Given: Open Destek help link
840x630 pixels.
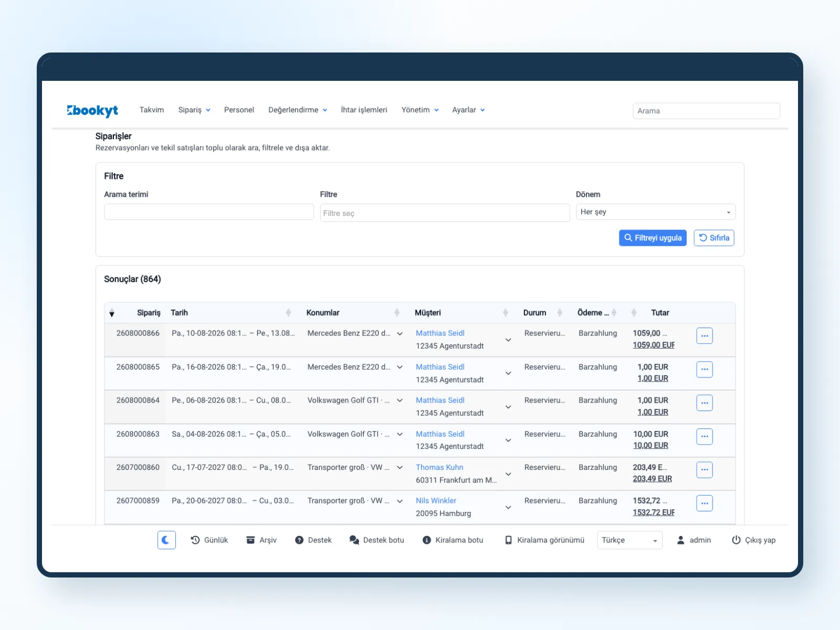Looking at the screenshot, I should click(x=313, y=540).
